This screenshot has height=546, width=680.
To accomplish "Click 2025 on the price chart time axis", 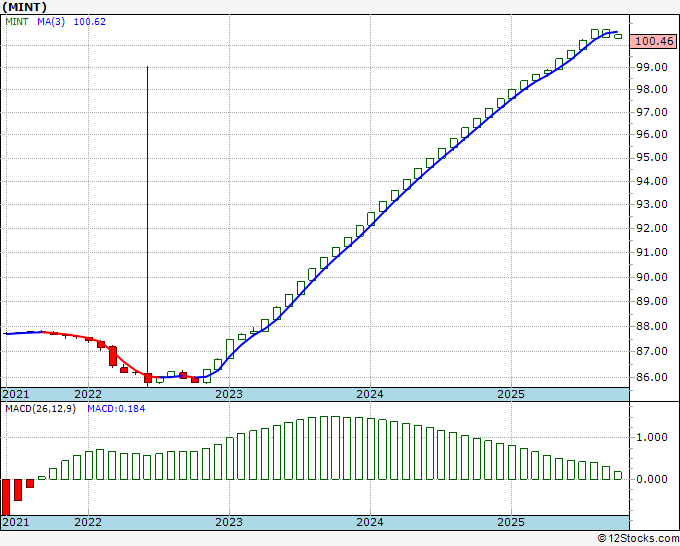I will pos(511,394).
